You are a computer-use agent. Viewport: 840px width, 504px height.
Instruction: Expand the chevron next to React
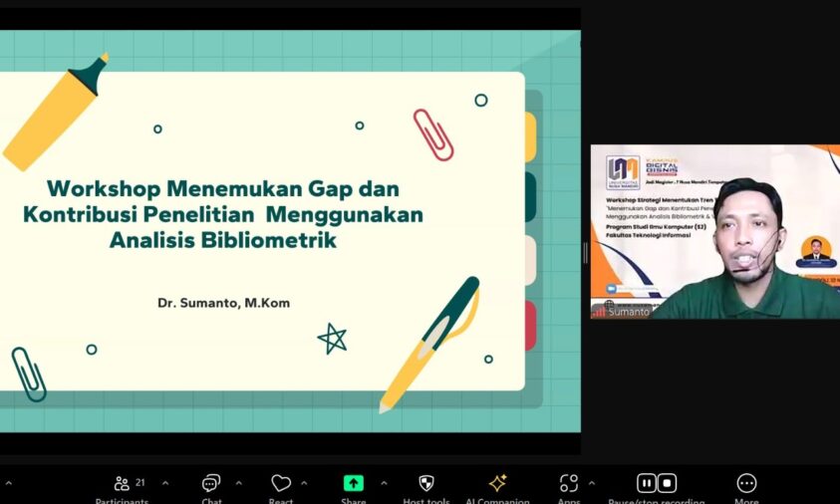(305, 483)
